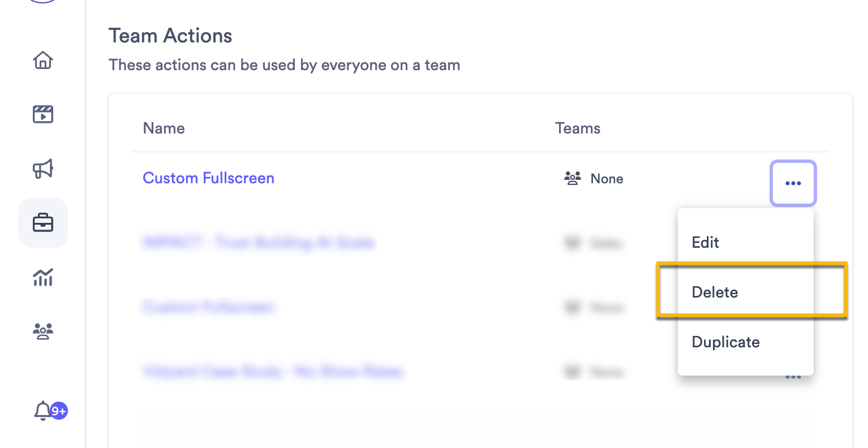Open the Campaigns megaphone icon

43,169
